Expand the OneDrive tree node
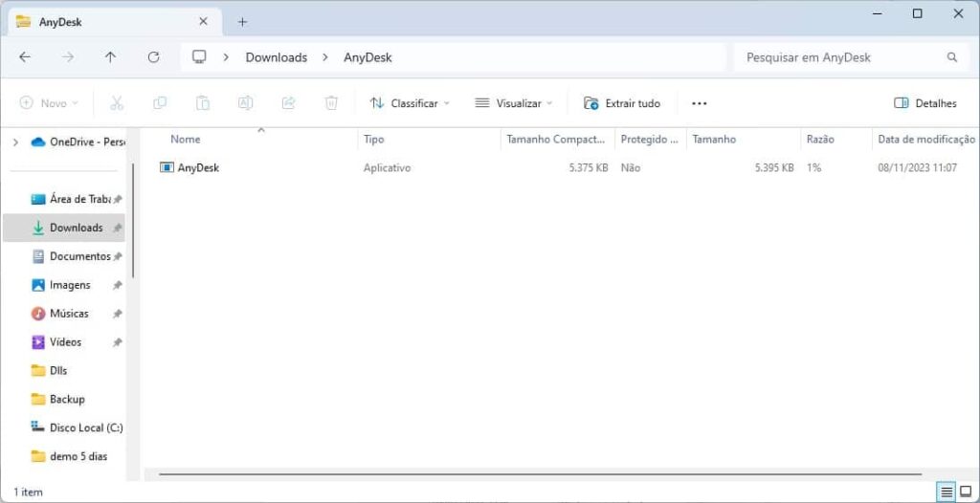 pos(15,142)
